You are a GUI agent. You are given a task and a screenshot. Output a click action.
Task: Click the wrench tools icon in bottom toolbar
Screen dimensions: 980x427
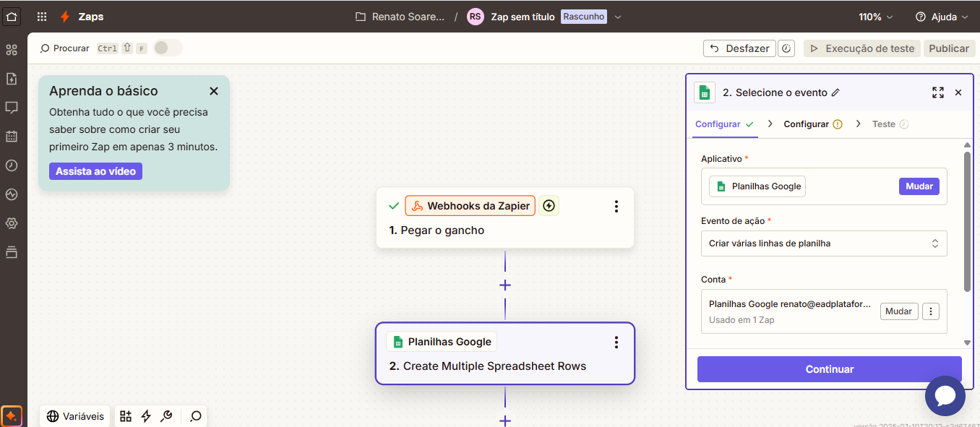pyautogui.click(x=166, y=416)
